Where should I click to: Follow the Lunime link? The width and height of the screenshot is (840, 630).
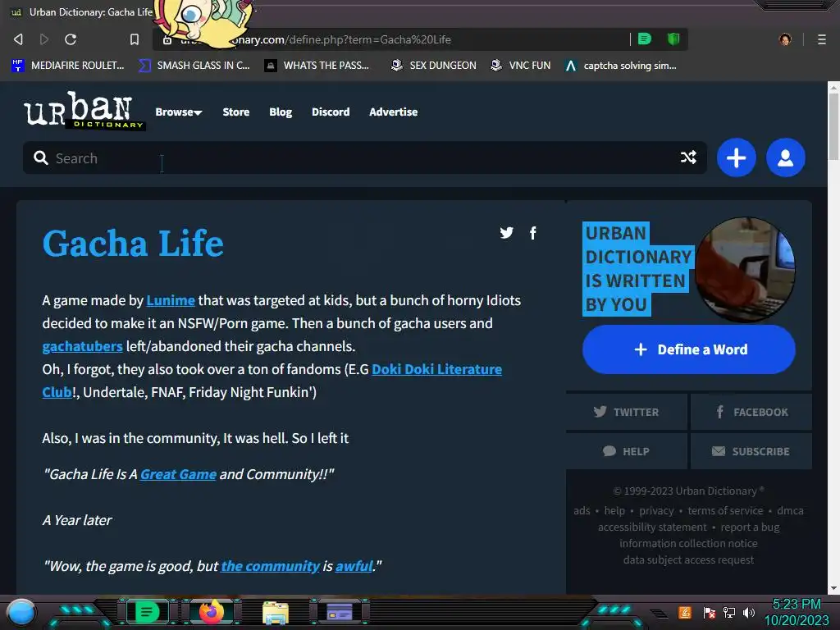(x=171, y=300)
